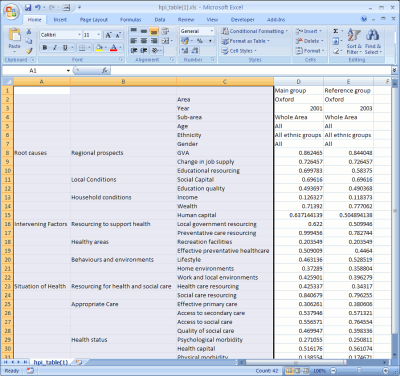The image size is (400, 376).
Task: Switch to Normal view in status bar
Action: 289,371
